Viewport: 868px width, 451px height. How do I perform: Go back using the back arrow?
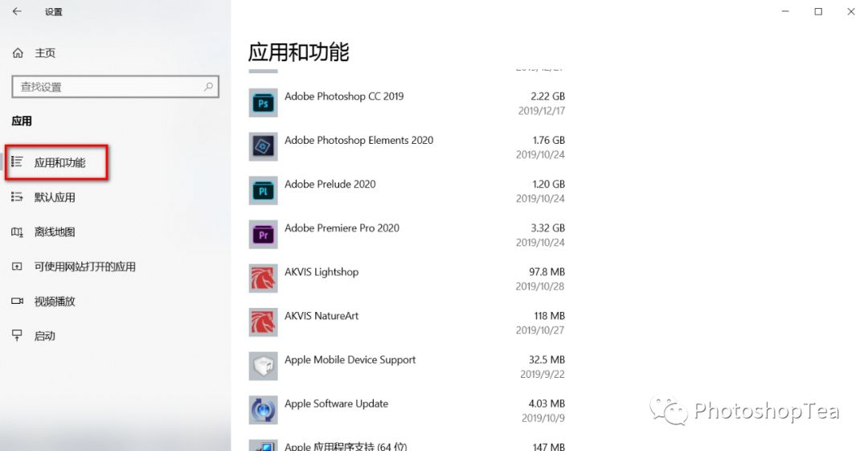coord(17,11)
